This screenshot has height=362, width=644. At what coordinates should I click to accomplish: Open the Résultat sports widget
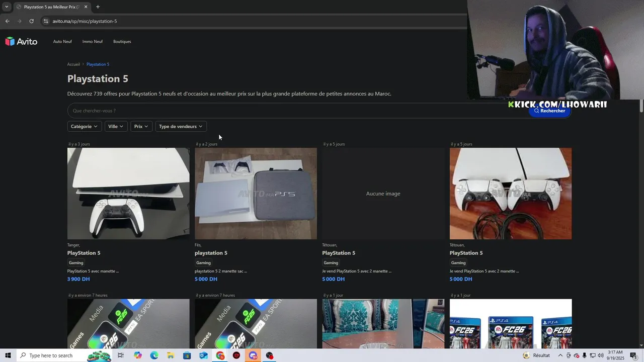click(536, 355)
